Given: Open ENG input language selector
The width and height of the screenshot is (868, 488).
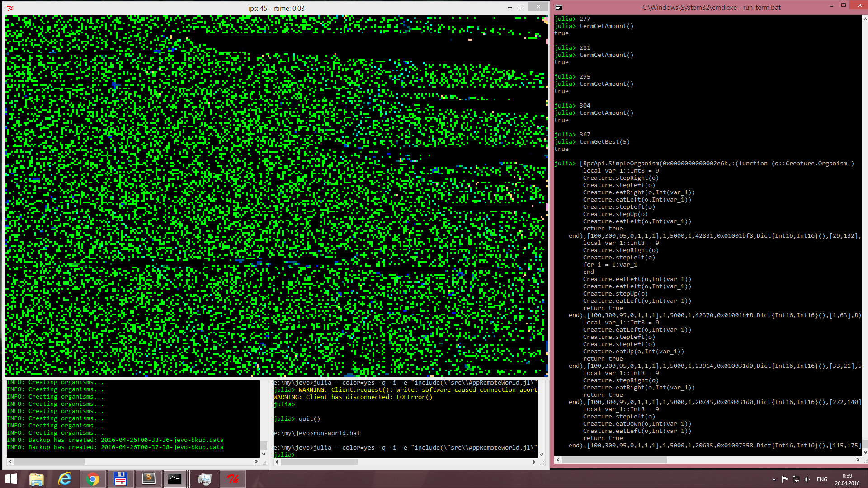Looking at the screenshot, I should coord(822,479).
